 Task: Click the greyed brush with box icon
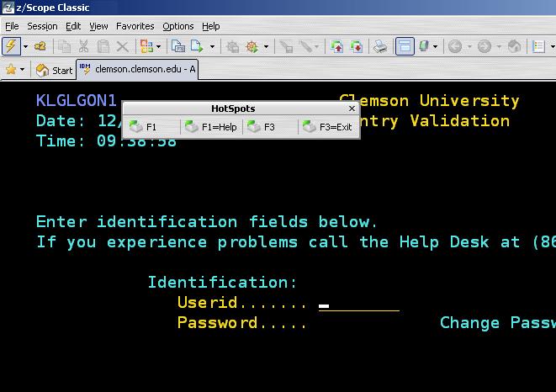pyautogui.click(x=287, y=46)
